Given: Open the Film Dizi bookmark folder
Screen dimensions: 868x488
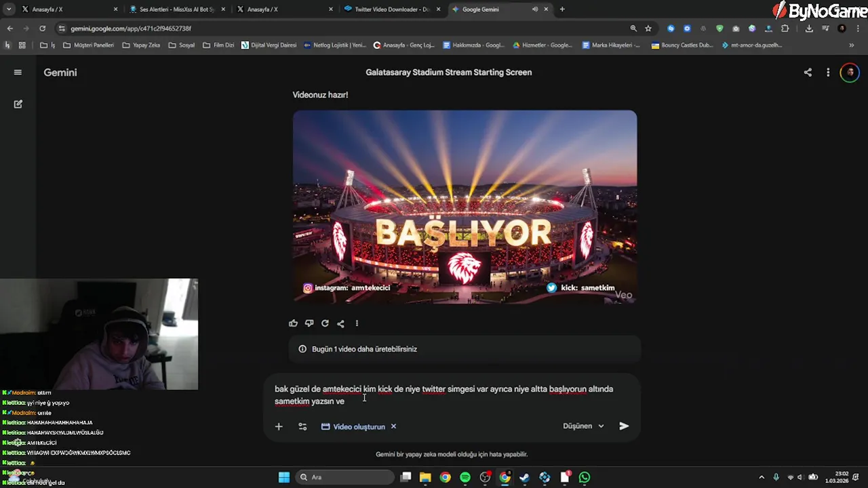Looking at the screenshot, I should (218, 45).
